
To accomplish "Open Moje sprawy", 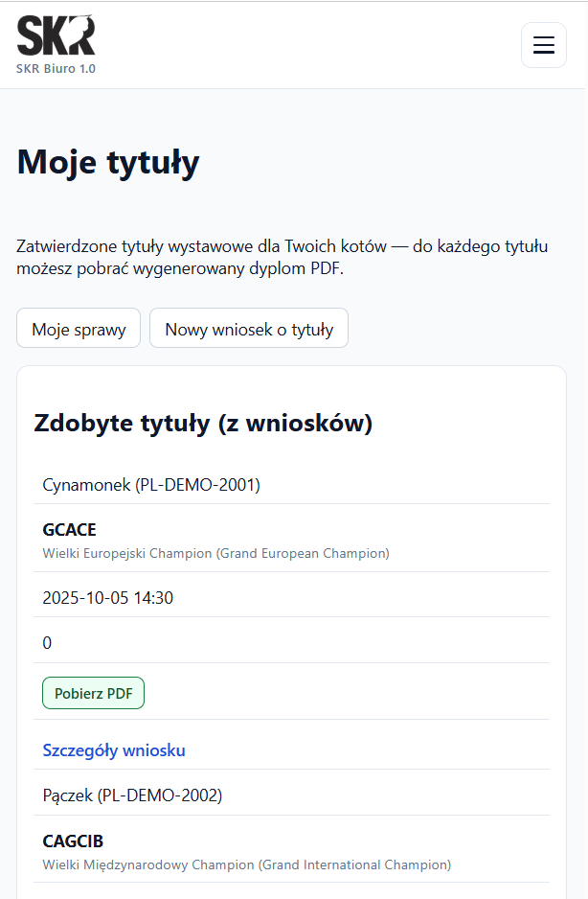I will coord(78,328).
